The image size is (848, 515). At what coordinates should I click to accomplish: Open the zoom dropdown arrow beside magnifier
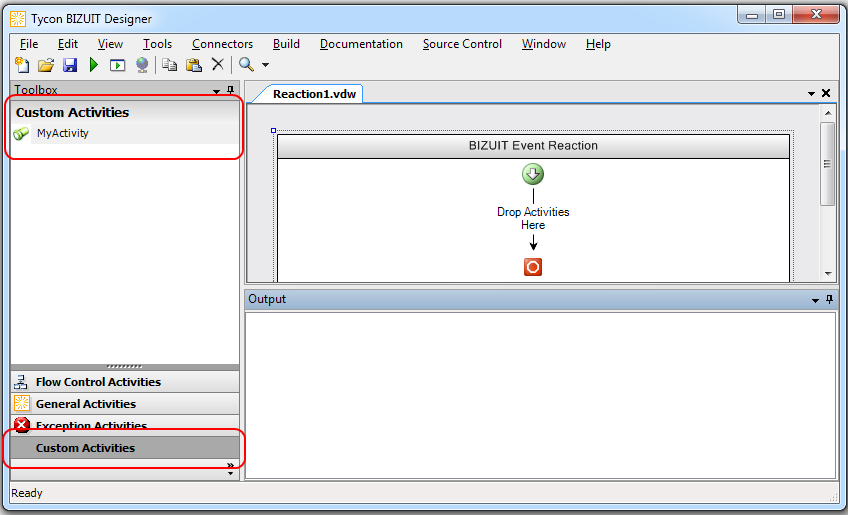point(266,65)
